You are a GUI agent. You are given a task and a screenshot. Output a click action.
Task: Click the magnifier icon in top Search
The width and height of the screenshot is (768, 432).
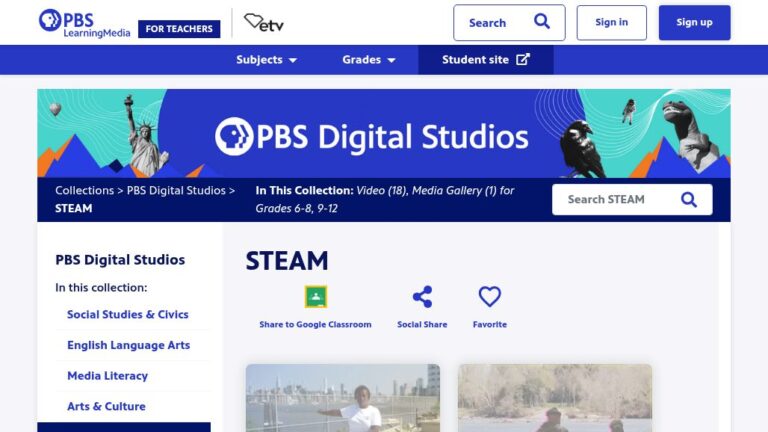point(542,22)
